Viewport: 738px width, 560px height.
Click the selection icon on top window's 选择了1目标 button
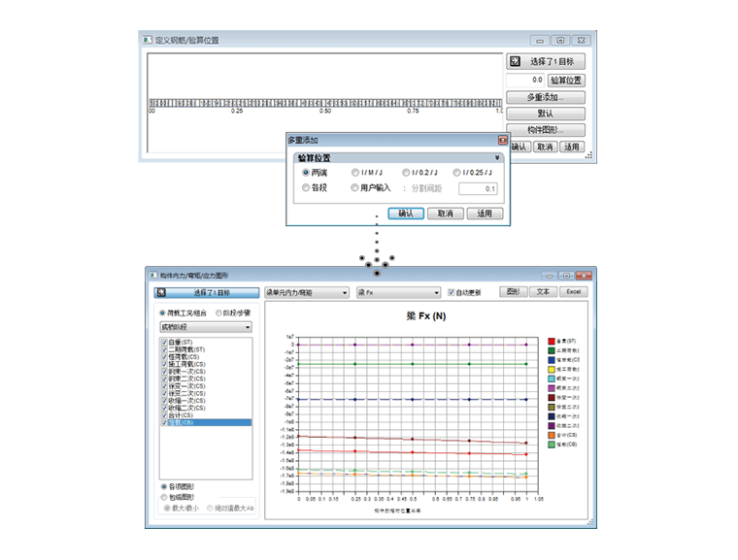pyautogui.click(x=515, y=61)
